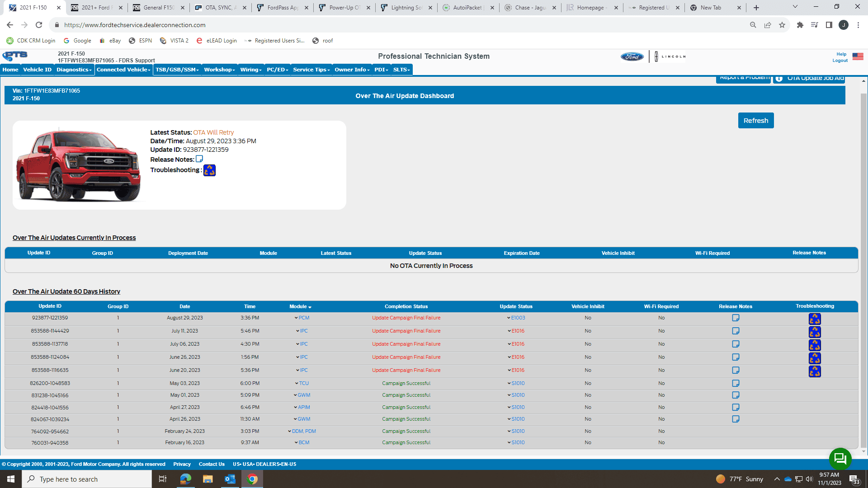This screenshot has width=868, height=488.
Task: Click the Troubleshooting icon for PCM failure
Action: 814,318
